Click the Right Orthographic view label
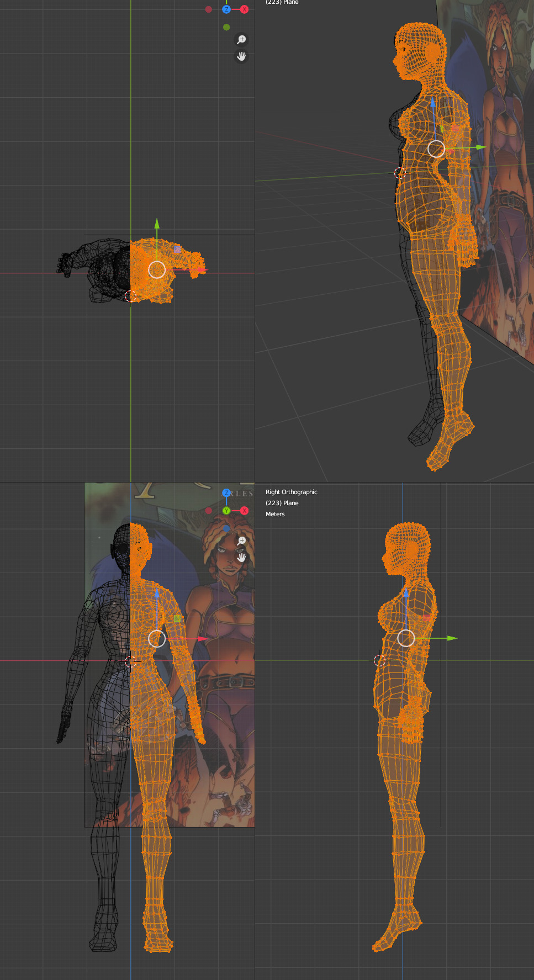This screenshot has height=980, width=534. [x=292, y=492]
